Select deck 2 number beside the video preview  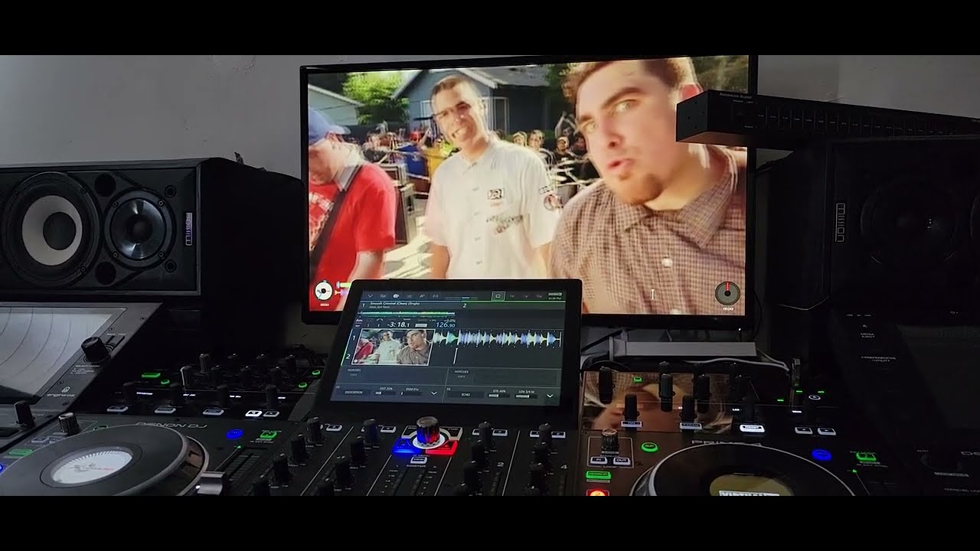[348, 357]
